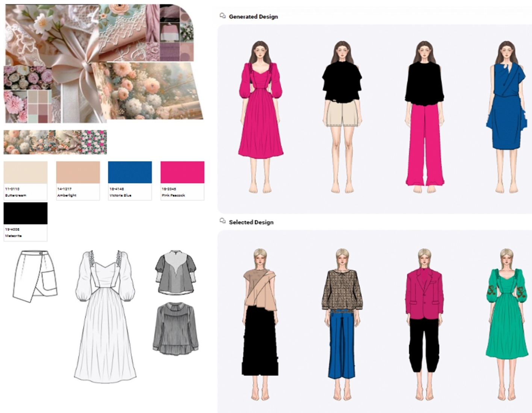
Task: Pick the black Meteorite color swatch
Action: (x=26, y=213)
